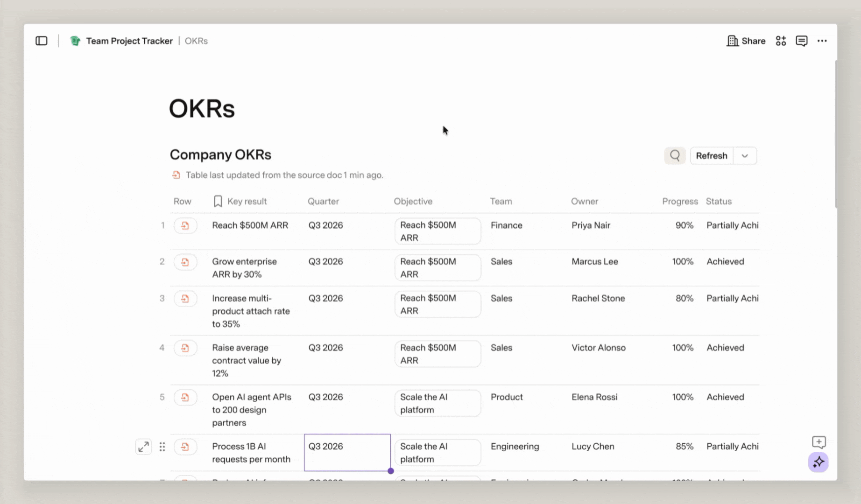
Task: Click the Share button
Action: pos(746,41)
